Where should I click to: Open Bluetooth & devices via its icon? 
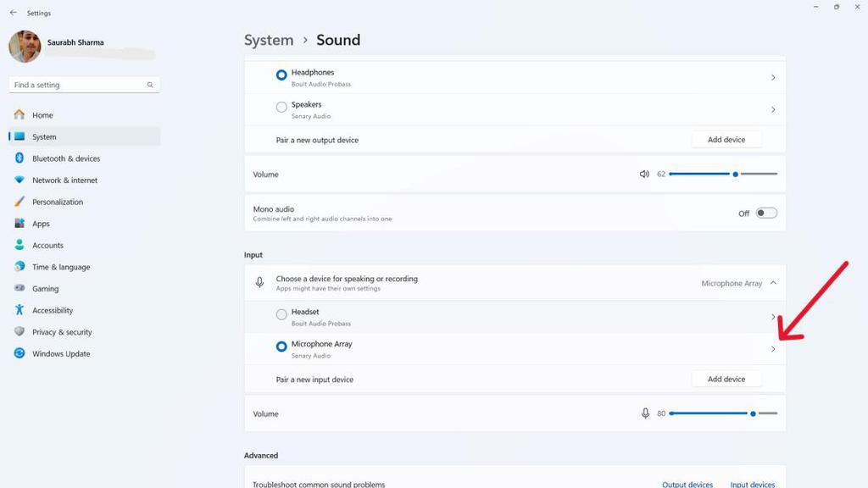click(x=19, y=158)
